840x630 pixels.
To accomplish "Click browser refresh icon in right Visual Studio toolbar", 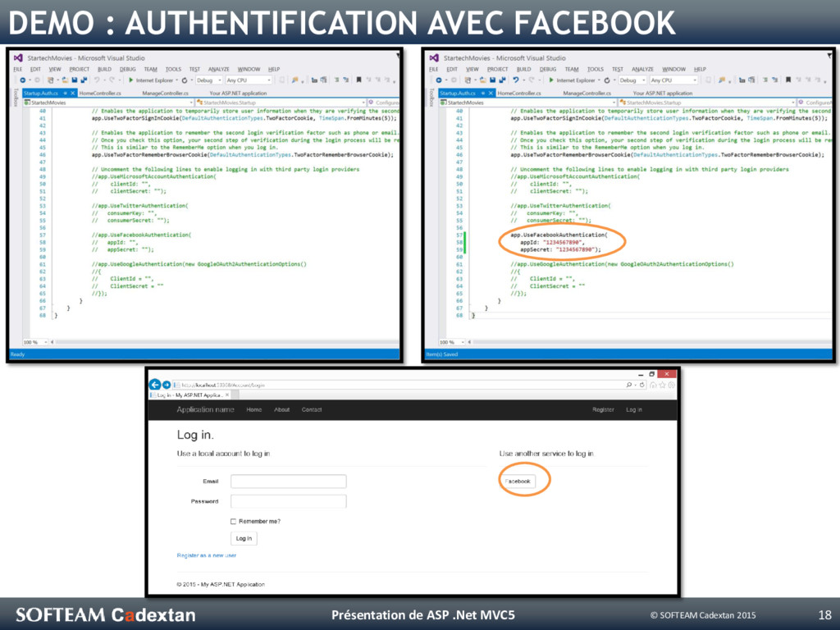I will coord(606,80).
